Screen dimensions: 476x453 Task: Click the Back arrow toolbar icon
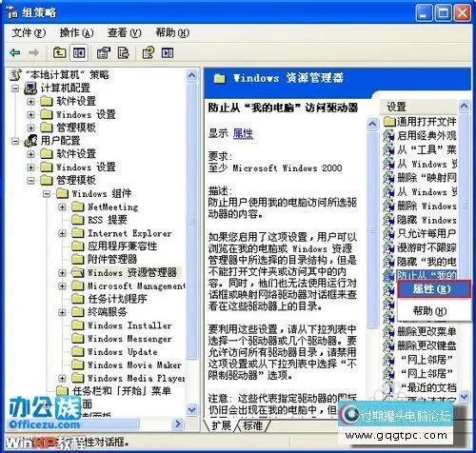(14, 53)
